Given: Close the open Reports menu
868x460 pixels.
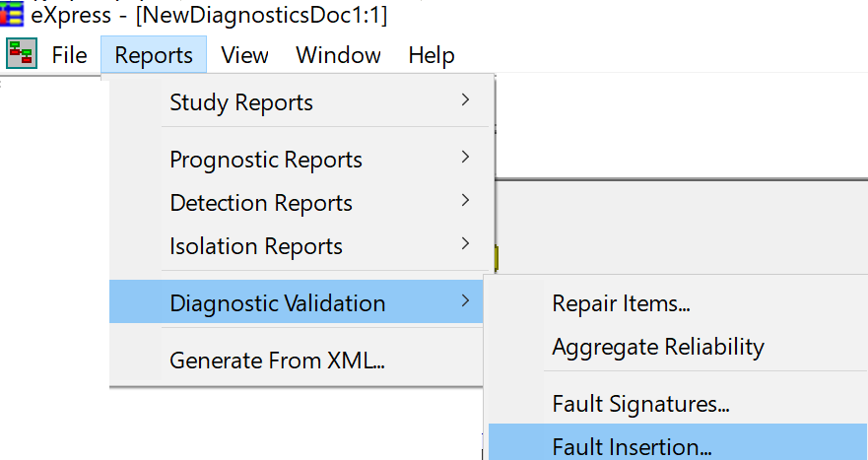Looking at the screenshot, I should (154, 55).
